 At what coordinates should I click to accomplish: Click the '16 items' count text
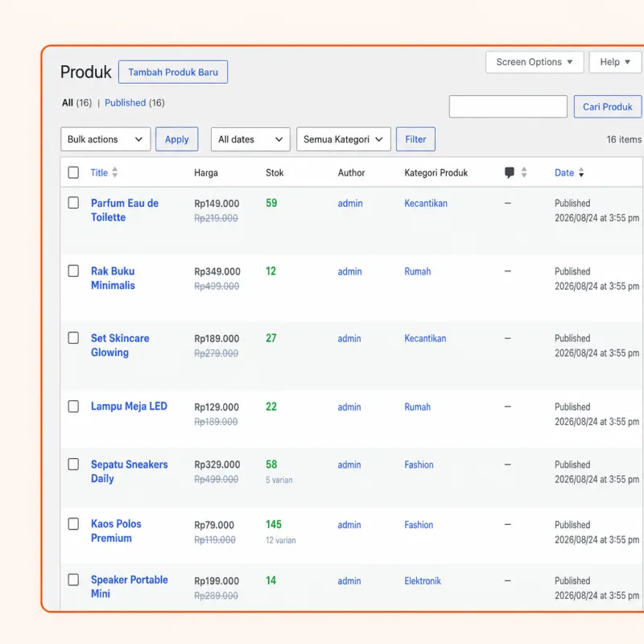click(x=624, y=139)
